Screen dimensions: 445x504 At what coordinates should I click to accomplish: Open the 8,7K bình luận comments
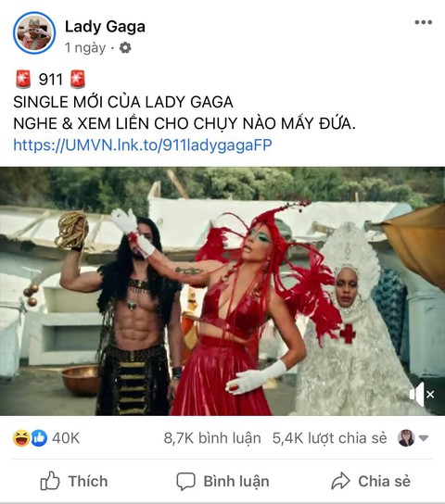click(212, 438)
